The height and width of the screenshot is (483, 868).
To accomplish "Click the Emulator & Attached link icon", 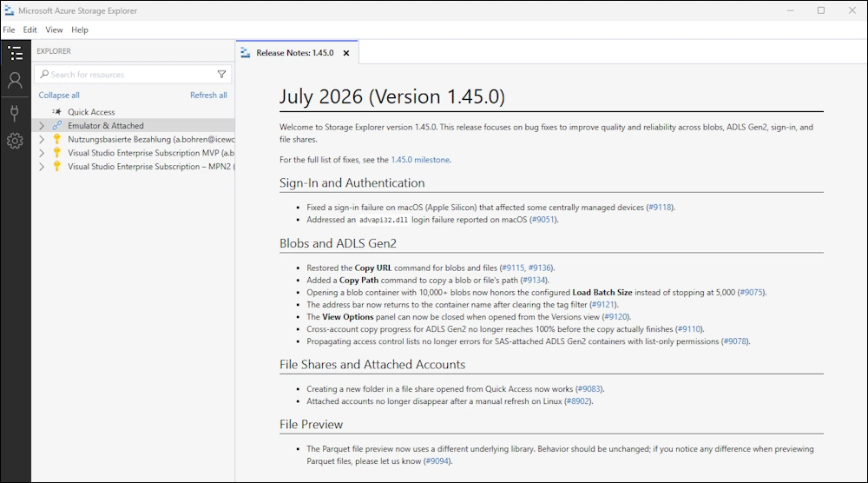I will click(56, 126).
